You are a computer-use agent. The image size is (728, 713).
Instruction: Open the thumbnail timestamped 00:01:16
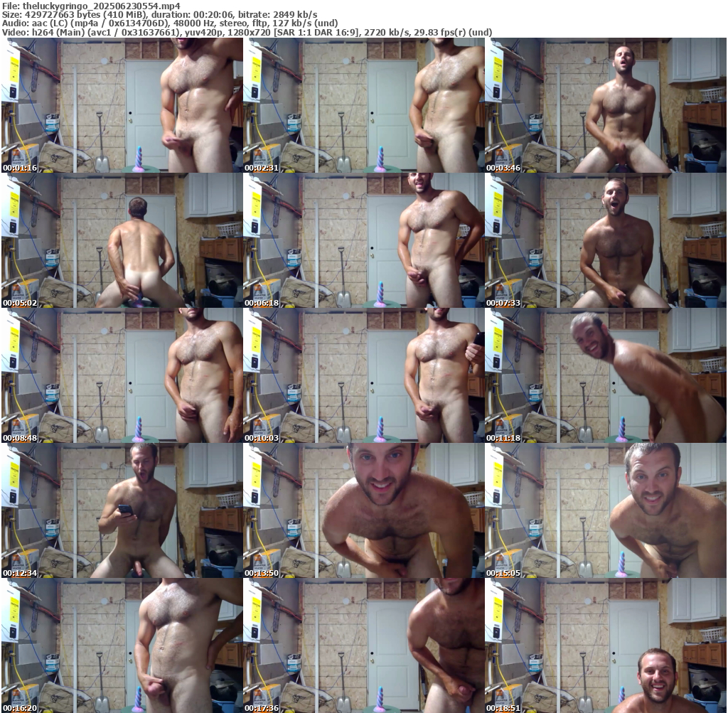122,105
